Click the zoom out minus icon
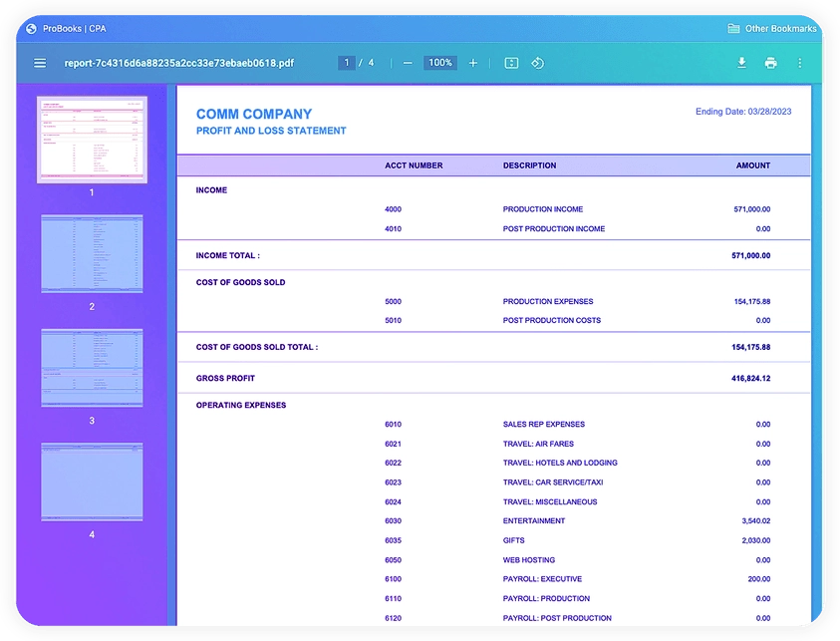This screenshot has height=641, width=840. 408,63
